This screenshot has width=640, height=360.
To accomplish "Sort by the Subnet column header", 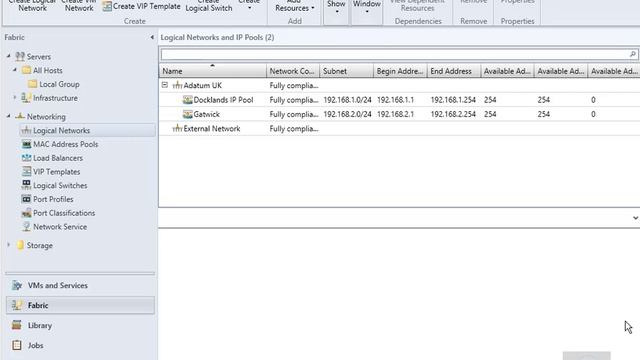I will pyautogui.click(x=347, y=71).
